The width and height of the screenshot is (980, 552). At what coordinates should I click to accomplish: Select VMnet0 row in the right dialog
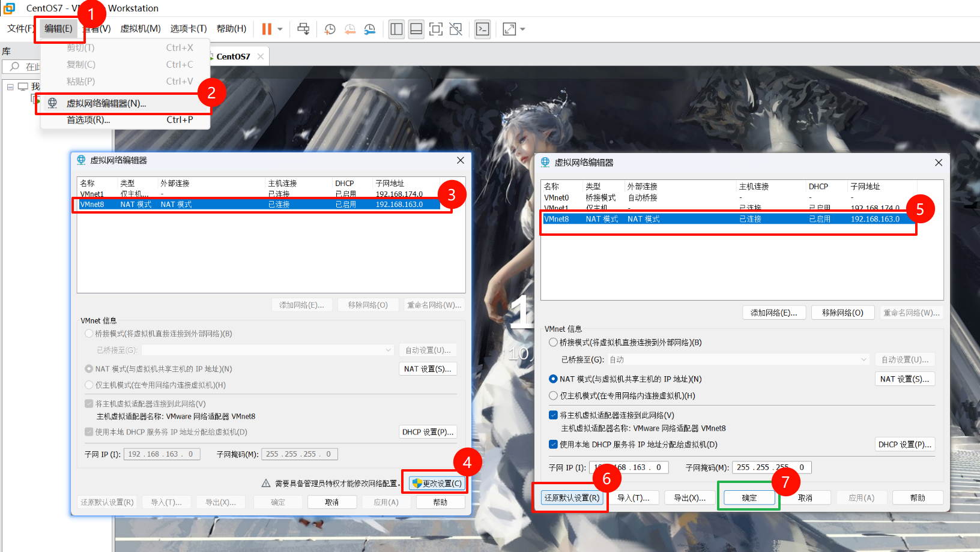tap(728, 197)
